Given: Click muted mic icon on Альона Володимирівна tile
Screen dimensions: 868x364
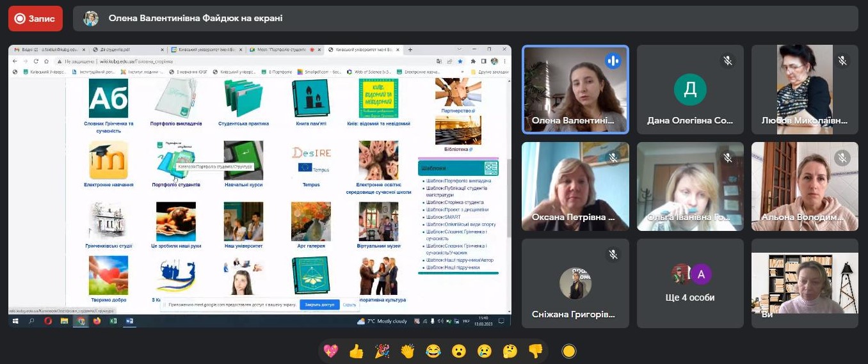Looking at the screenshot, I should click(x=842, y=157).
